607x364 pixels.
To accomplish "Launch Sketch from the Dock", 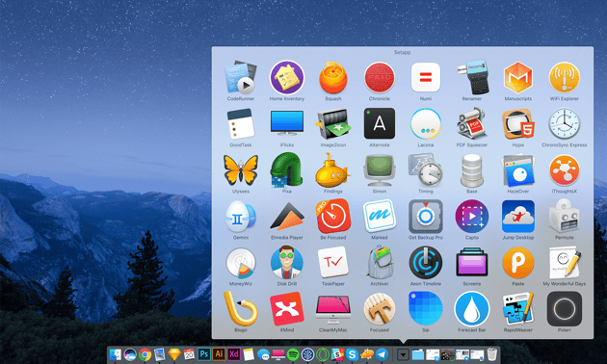I will (x=174, y=354).
